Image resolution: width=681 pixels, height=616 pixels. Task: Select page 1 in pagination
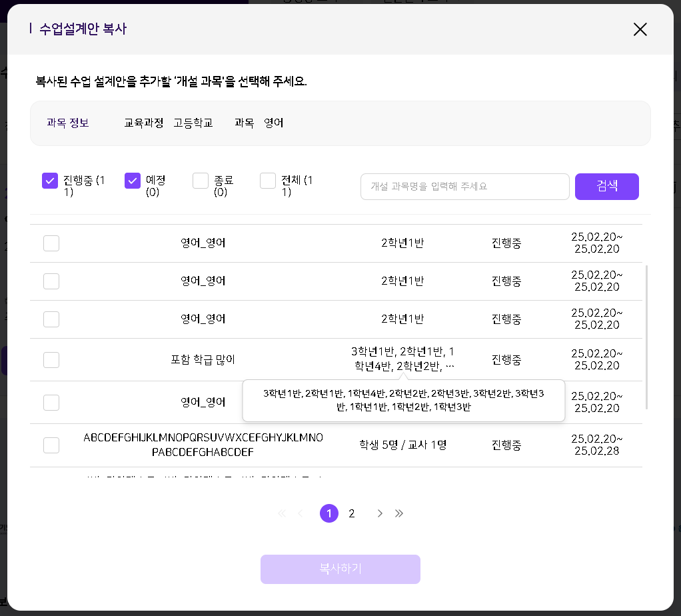click(329, 513)
